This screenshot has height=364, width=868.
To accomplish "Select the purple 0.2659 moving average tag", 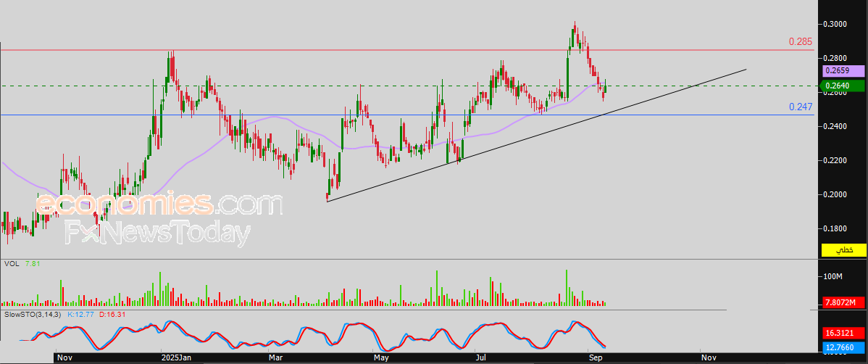I will [843, 71].
